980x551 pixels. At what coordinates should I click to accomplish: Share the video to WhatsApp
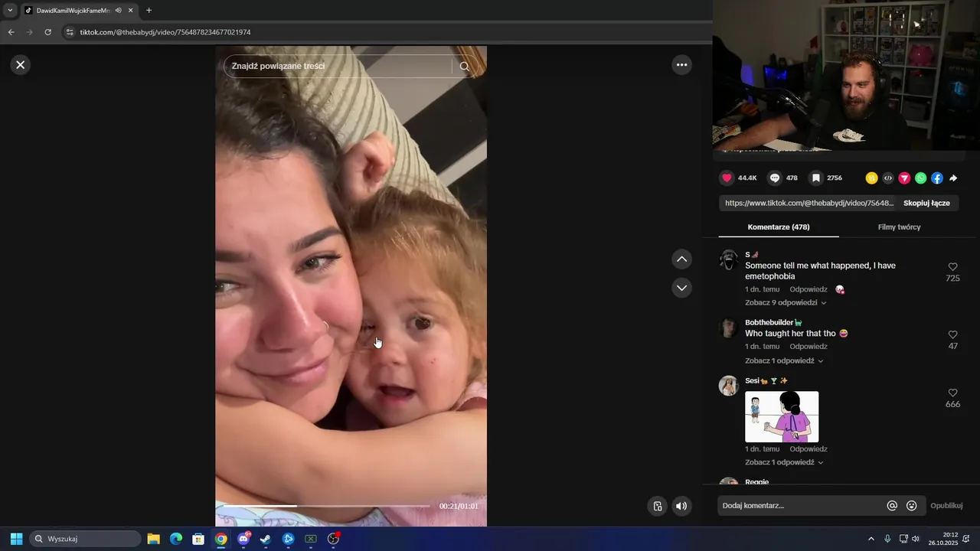tap(920, 178)
